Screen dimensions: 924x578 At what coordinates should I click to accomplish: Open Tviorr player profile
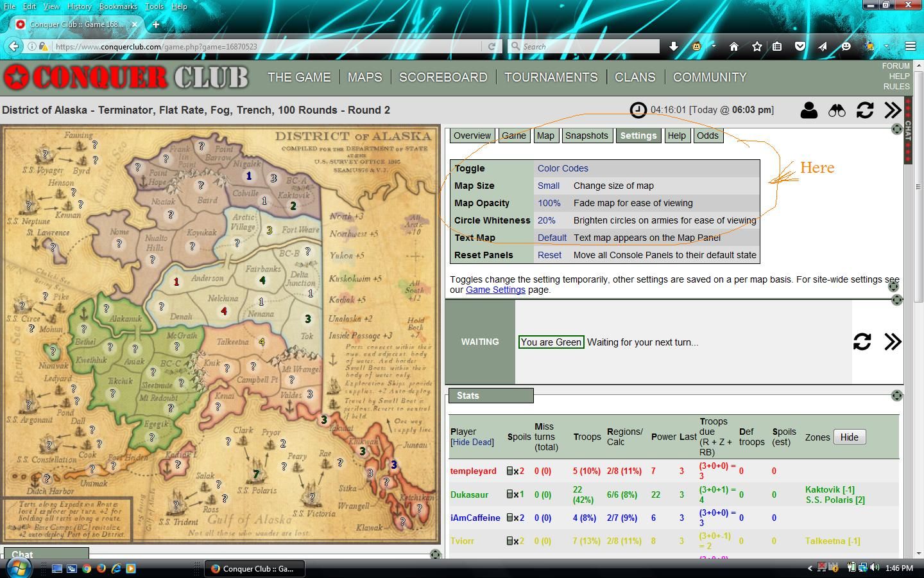point(462,541)
